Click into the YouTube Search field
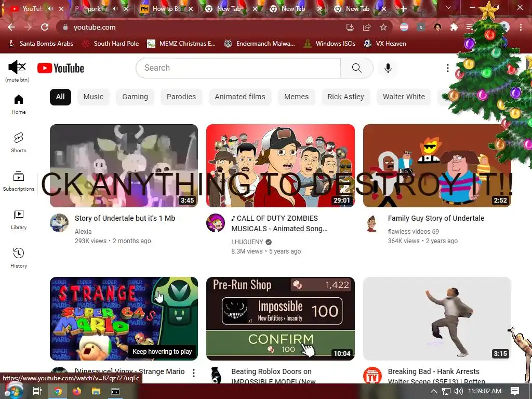This screenshot has height=399, width=532. tap(238, 68)
